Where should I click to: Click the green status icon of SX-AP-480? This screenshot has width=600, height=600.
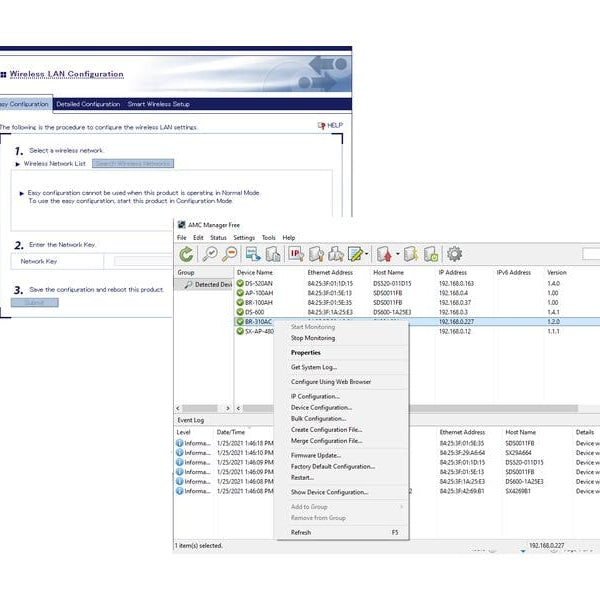coord(240,331)
